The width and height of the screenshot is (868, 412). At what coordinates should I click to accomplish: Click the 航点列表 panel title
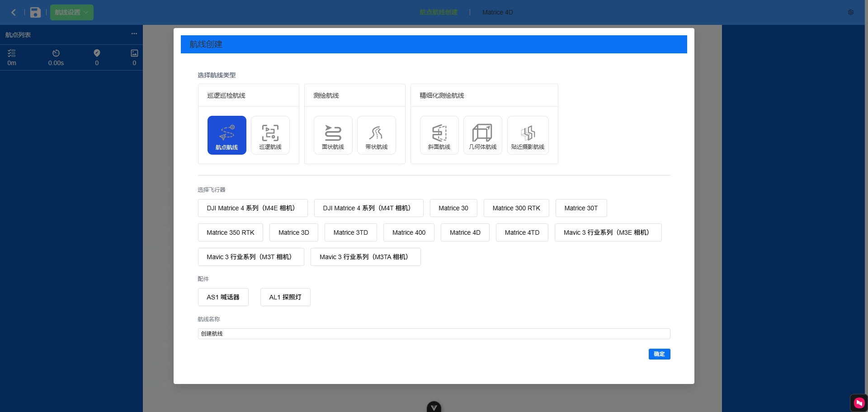pyautogui.click(x=18, y=35)
